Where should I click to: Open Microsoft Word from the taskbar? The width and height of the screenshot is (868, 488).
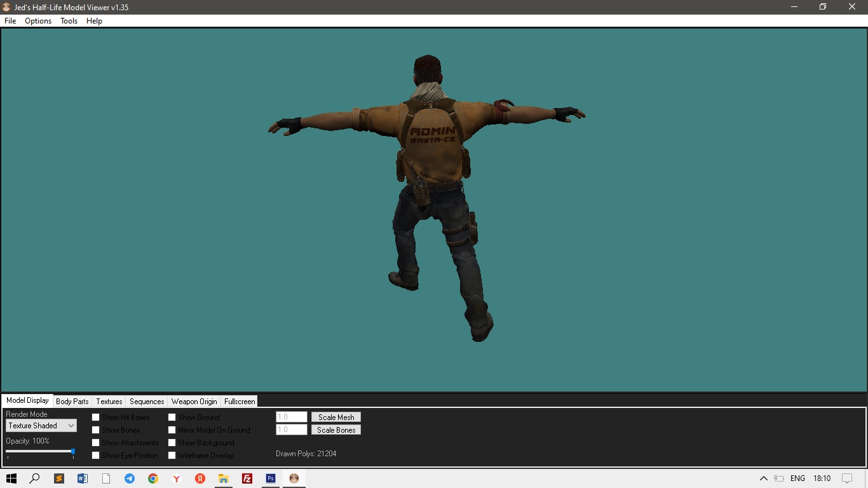click(x=83, y=478)
